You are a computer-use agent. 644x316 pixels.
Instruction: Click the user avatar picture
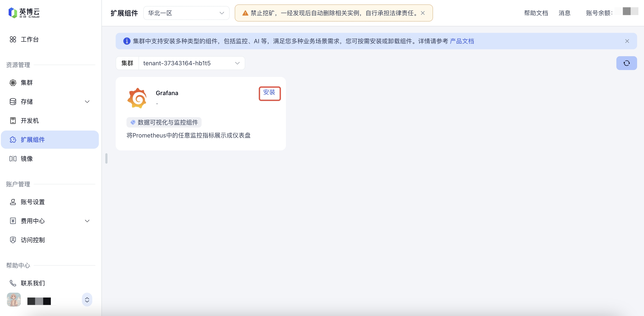click(x=14, y=300)
